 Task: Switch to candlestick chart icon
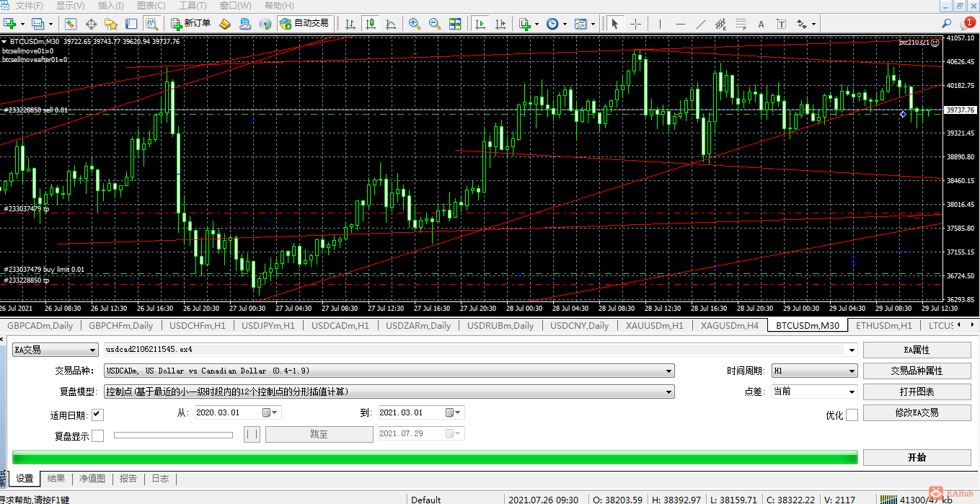[x=371, y=24]
